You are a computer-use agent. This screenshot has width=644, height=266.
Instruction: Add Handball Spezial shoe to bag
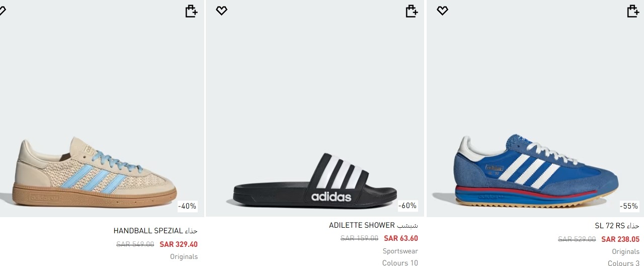tap(191, 11)
